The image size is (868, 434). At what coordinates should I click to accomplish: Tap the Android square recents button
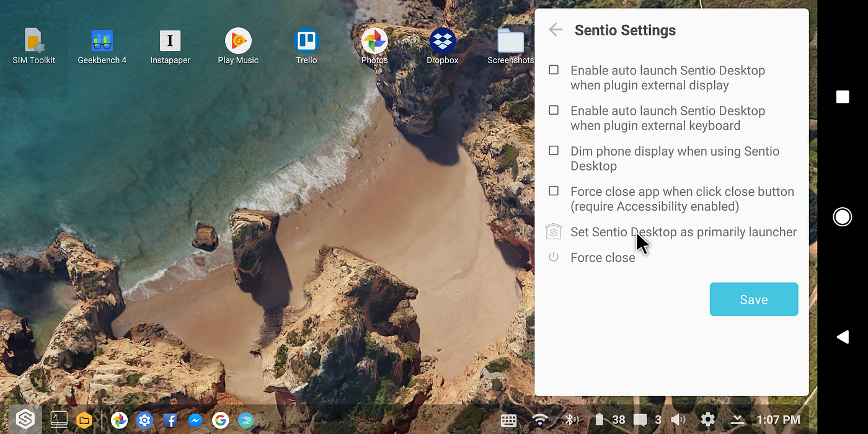843,97
